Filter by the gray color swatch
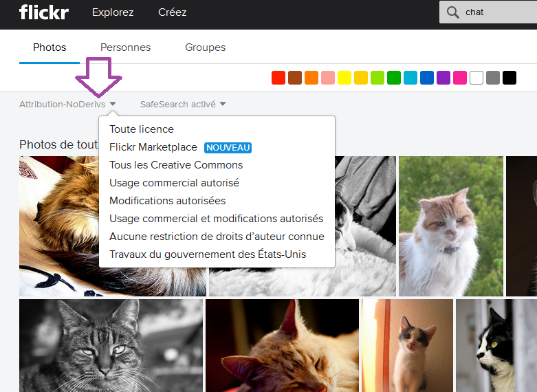 (493, 78)
